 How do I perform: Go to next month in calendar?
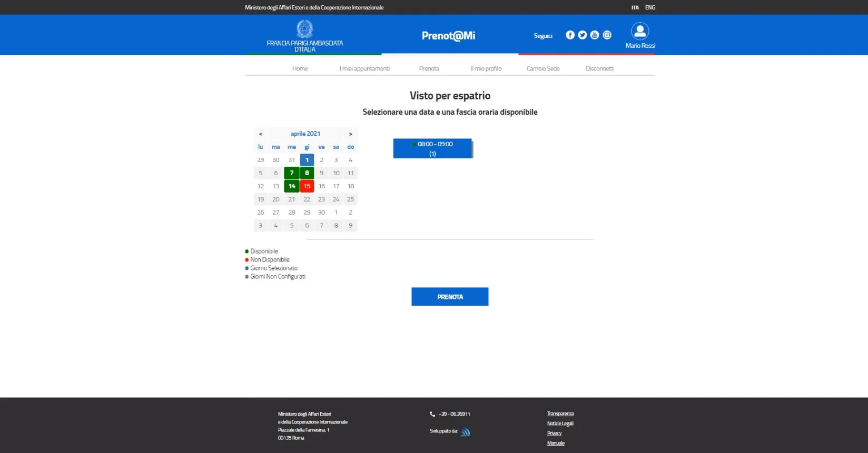350,134
